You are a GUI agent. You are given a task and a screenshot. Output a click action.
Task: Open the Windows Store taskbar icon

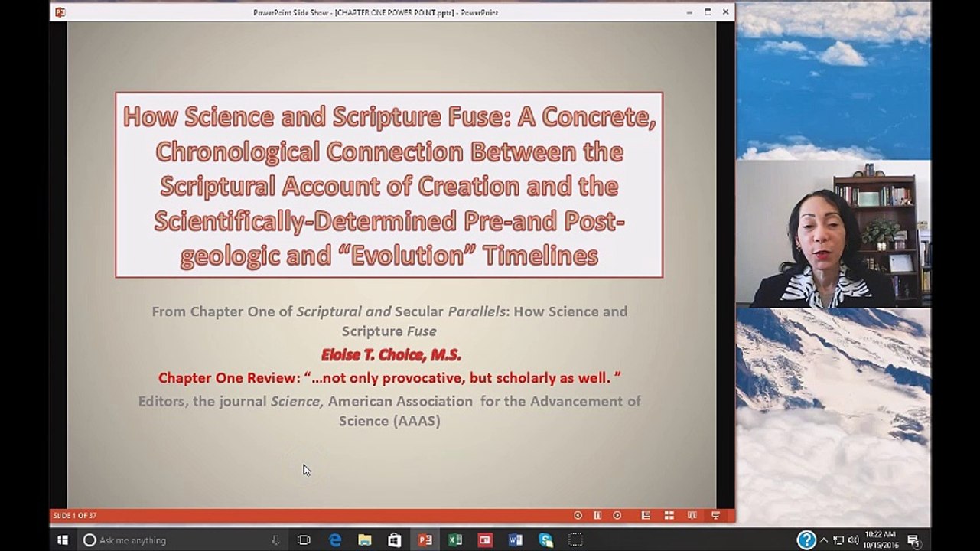point(395,540)
